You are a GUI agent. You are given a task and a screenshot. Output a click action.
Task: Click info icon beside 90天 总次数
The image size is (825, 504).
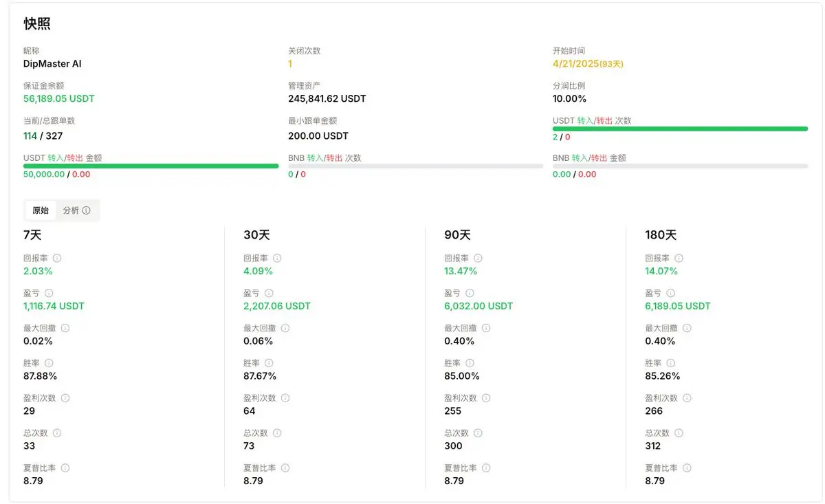click(478, 433)
